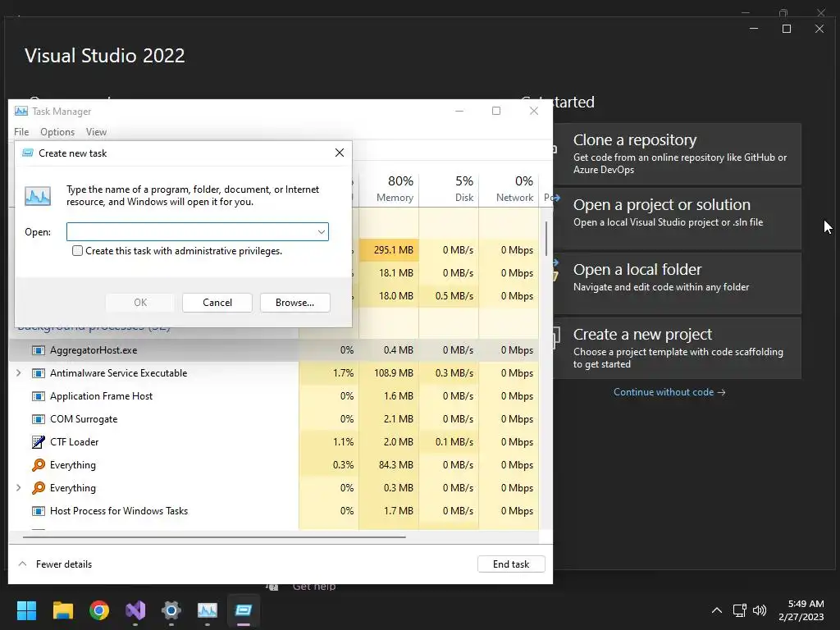The height and width of the screenshot is (630, 840).
Task: Click Browse... to find a program
Action: coord(294,303)
